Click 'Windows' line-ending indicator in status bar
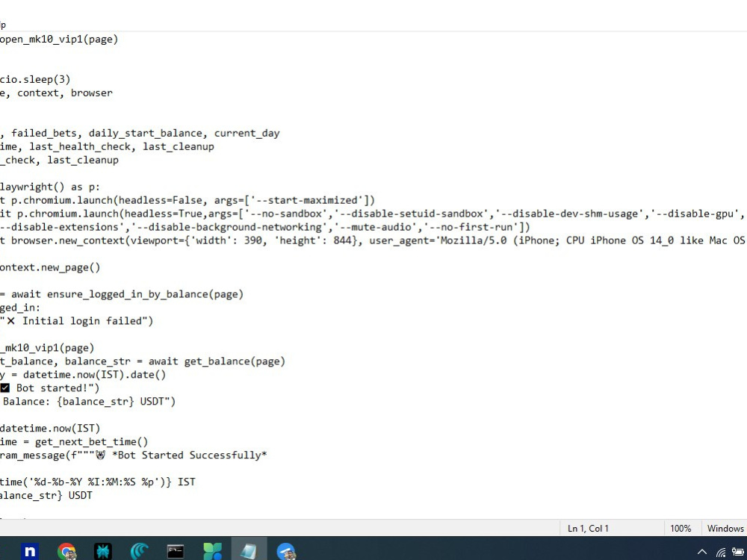 (725, 528)
